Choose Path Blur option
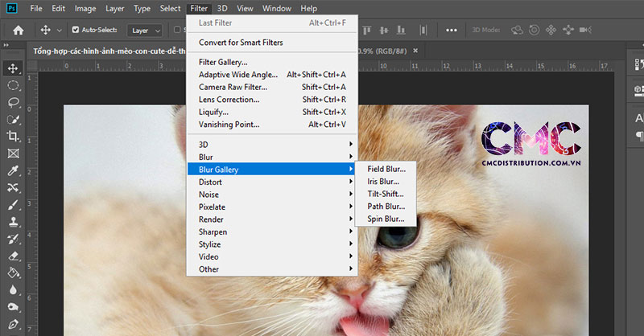 tap(386, 207)
